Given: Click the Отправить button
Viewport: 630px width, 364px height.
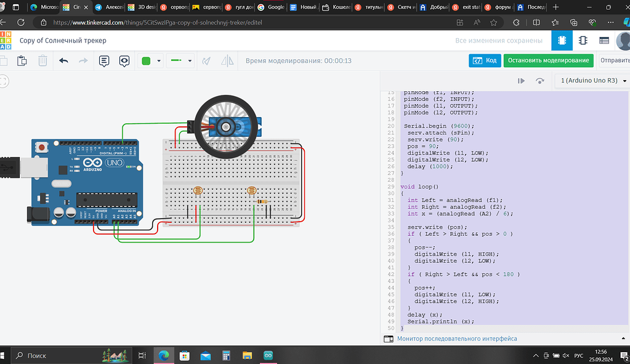Looking at the screenshot, I should (615, 60).
